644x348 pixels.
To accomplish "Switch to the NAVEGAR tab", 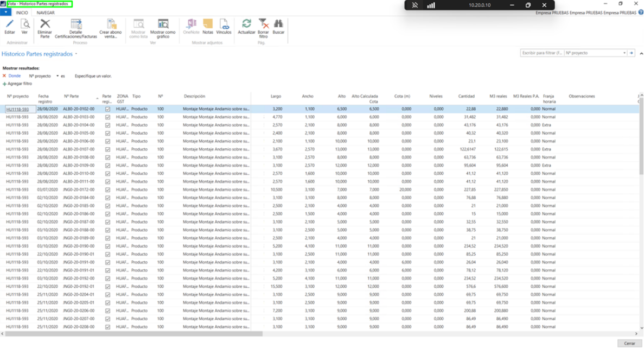I will tap(46, 12).
